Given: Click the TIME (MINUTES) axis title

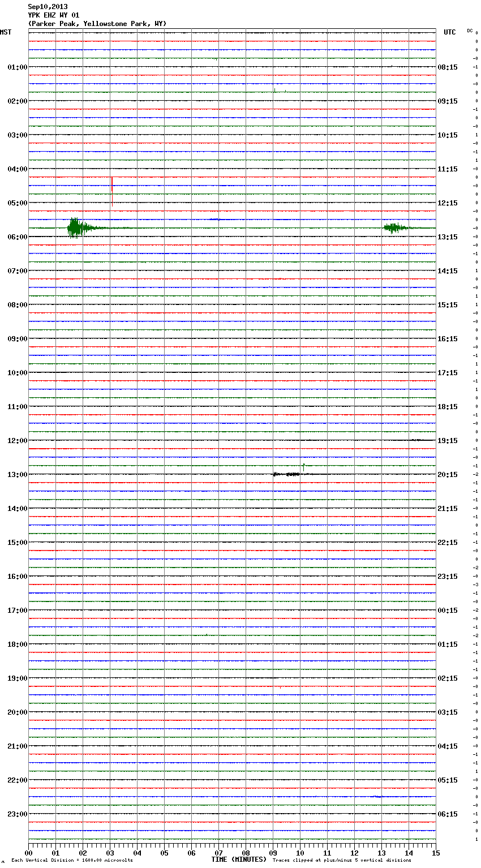Looking at the screenshot, I should pyautogui.click(x=239, y=860).
